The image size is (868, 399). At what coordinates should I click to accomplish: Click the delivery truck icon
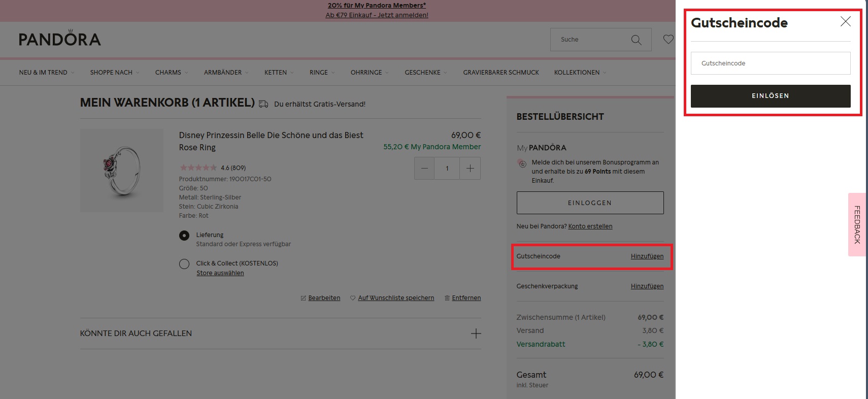tap(263, 104)
